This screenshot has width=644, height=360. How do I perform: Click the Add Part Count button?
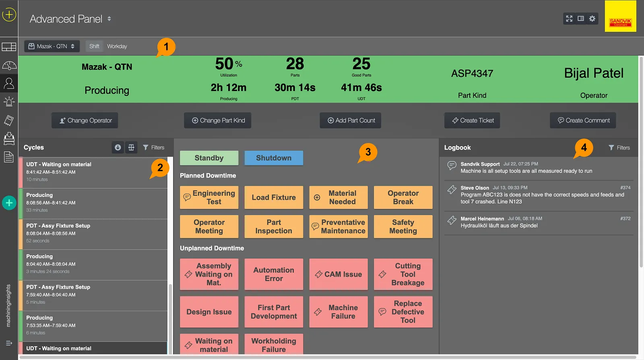click(x=351, y=120)
